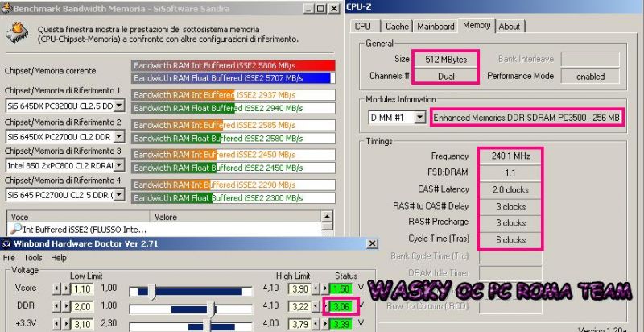Click the Winbond Hardware Doctor title icon

(6, 243)
